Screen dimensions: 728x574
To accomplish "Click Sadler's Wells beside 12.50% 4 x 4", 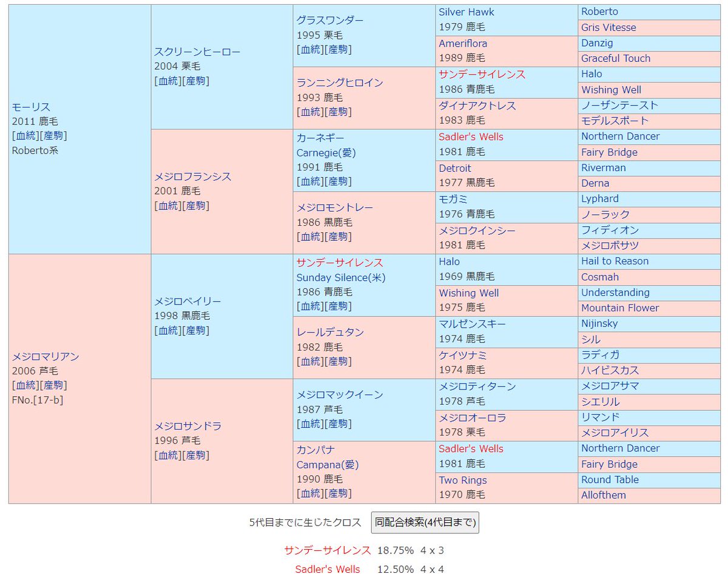I will [x=328, y=569].
